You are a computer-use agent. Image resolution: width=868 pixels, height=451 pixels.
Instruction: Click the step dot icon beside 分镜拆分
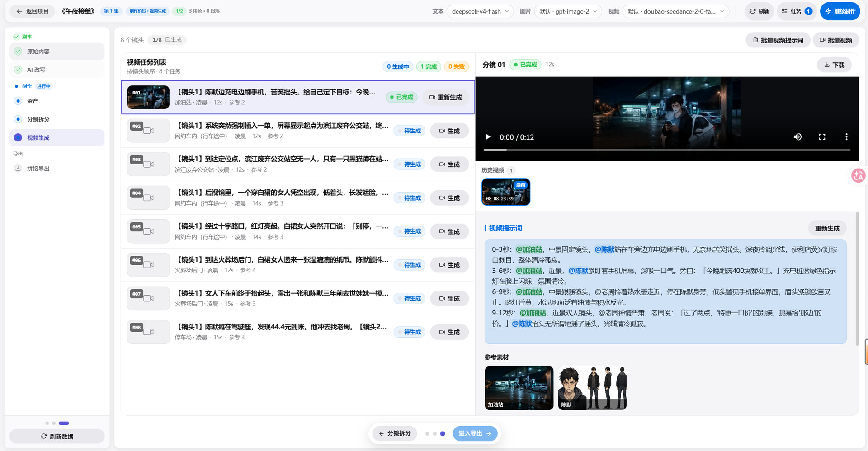click(x=18, y=119)
